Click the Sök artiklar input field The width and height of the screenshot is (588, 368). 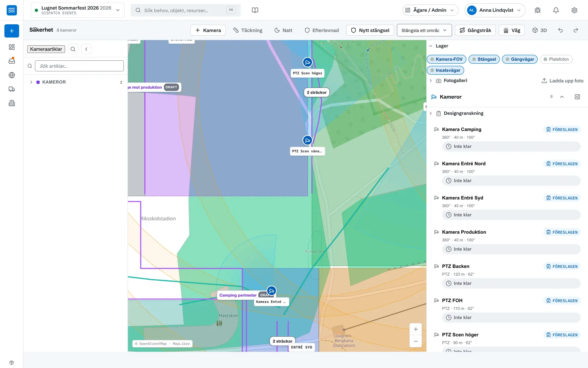(79, 66)
